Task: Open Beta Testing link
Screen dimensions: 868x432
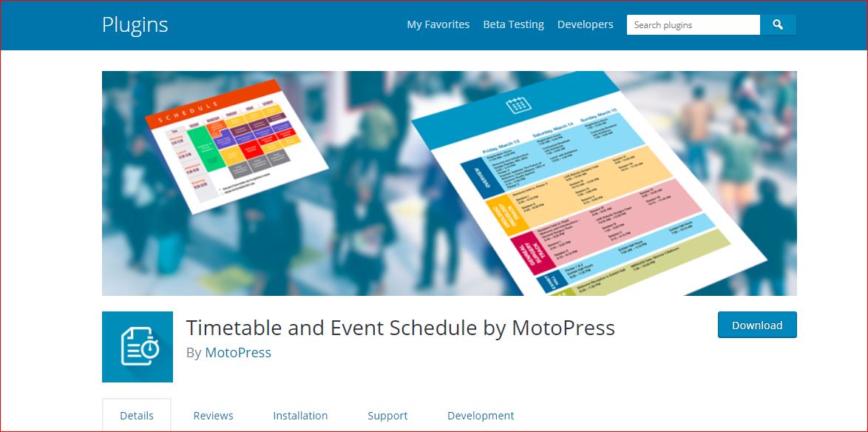Action: coord(513,25)
